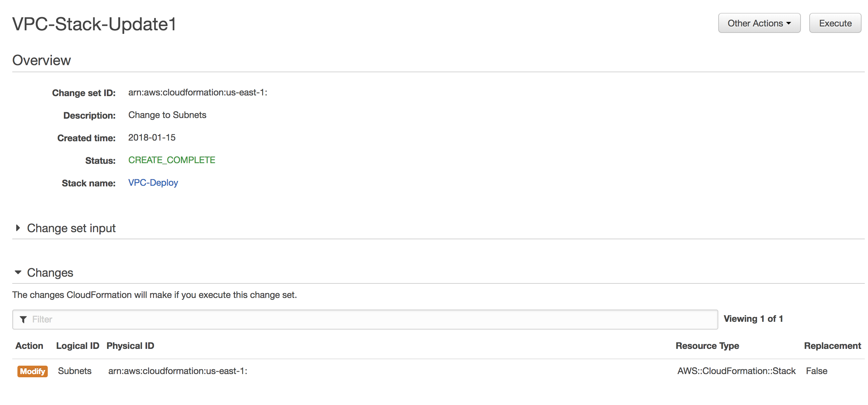This screenshot has height=405, width=868.
Task: Open the VPC-Deploy stack link
Action: (x=153, y=183)
